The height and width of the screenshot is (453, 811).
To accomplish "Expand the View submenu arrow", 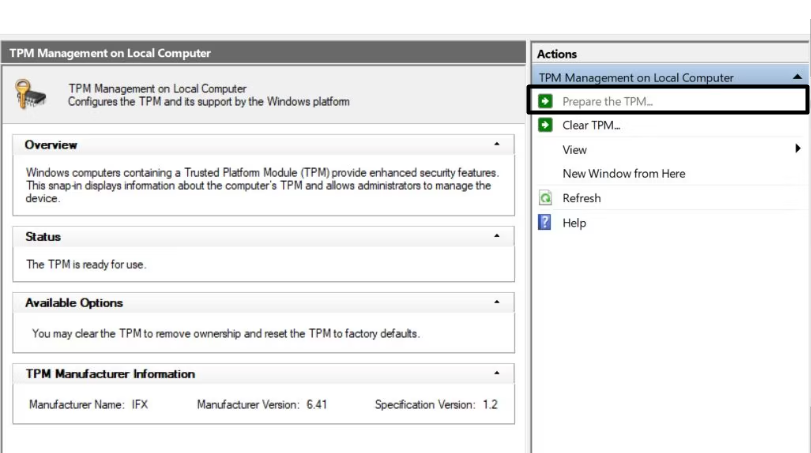I will coord(798,149).
